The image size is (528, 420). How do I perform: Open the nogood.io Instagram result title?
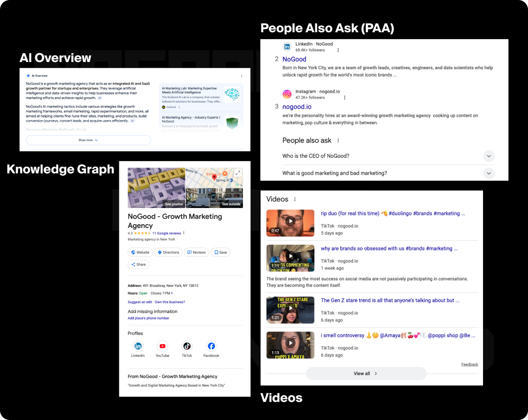pos(297,106)
